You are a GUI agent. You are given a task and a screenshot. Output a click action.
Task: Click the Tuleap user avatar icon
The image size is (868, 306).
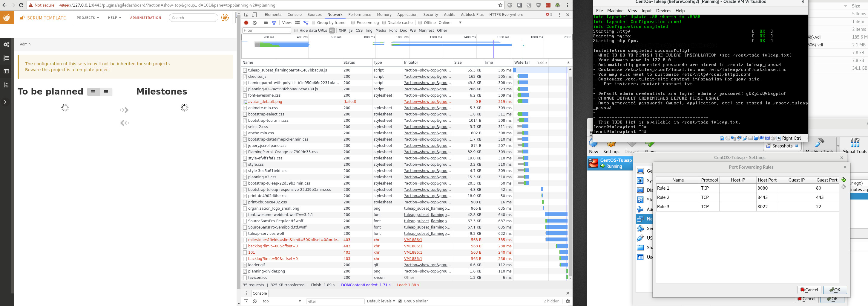pos(225,18)
